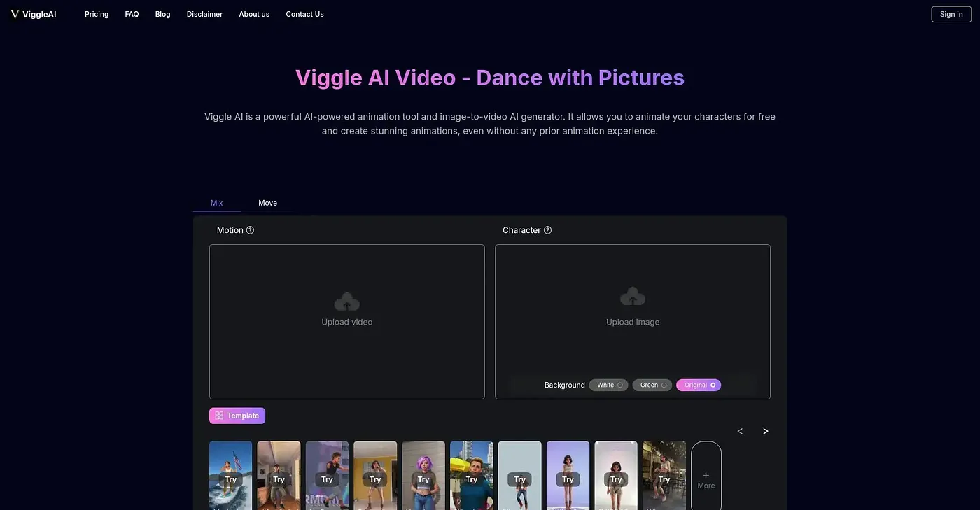Screen dimensions: 980x510
Task: Select Original background option
Action: coord(699,385)
